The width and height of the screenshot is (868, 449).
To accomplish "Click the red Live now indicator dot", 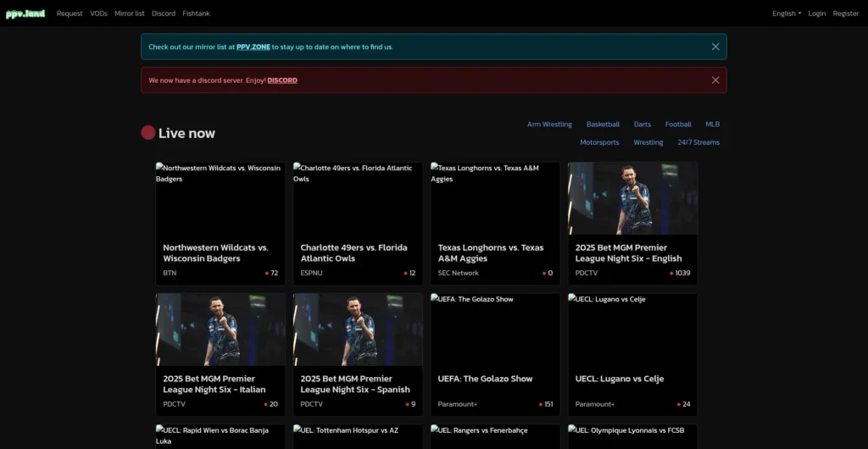I will point(147,133).
